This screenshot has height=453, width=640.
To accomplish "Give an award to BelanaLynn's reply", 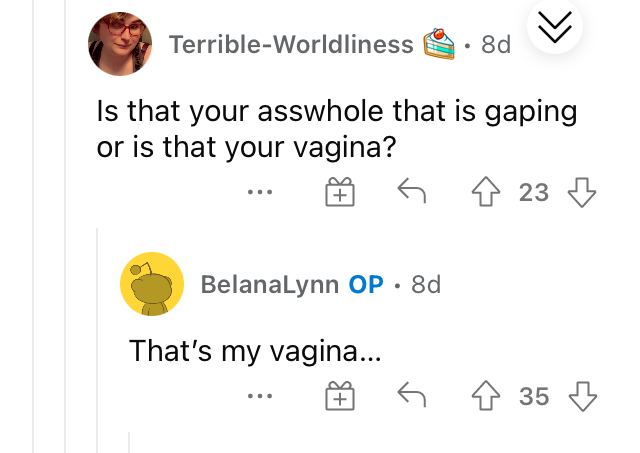I will pos(340,395).
